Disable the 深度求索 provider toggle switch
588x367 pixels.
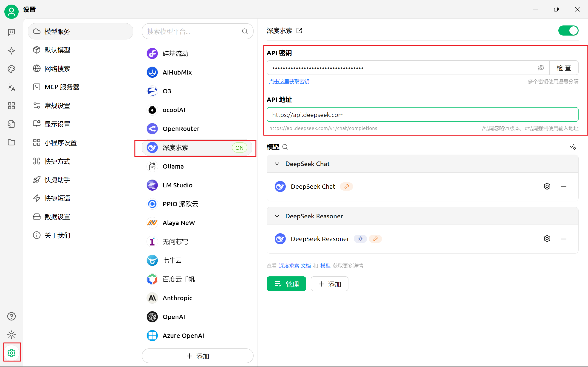coord(568,31)
